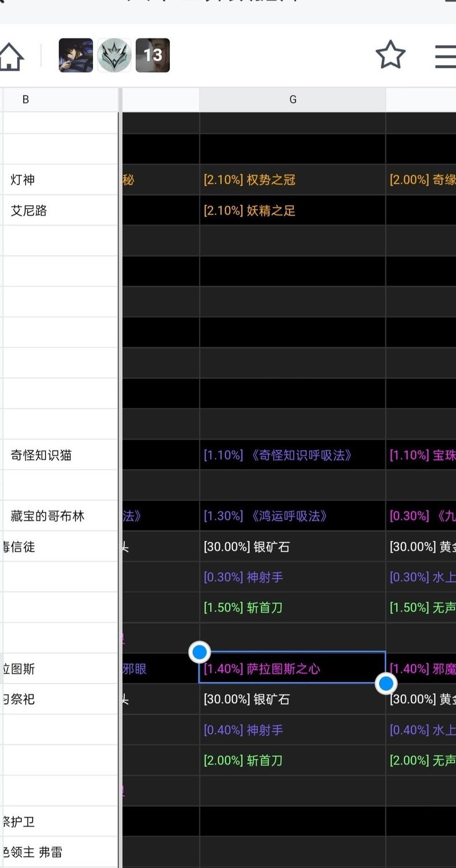The image size is (456, 868).
Task: Select the [1.40%] 萨拉图斯之心 cell
Action: point(292,668)
